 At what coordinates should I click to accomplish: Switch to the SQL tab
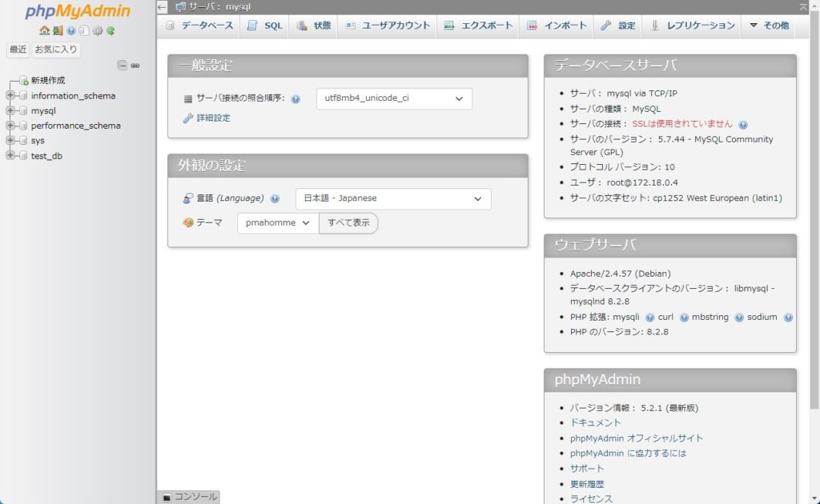tap(264, 26)
